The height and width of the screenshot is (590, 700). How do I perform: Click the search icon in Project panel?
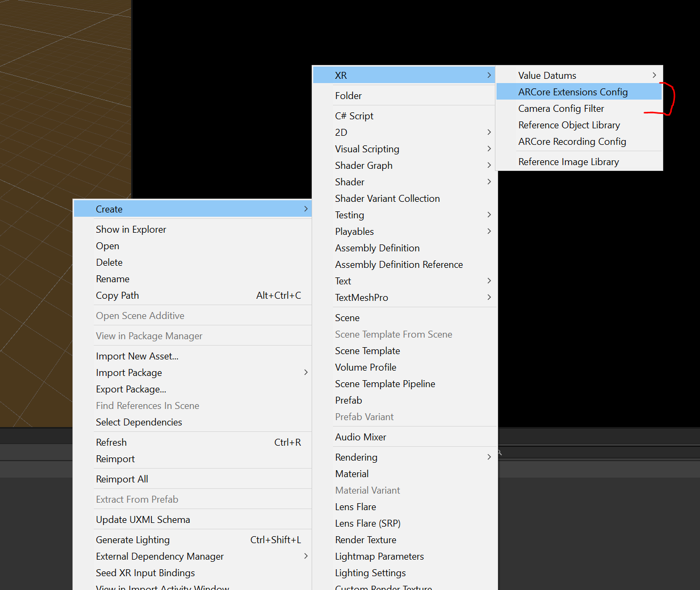click(x=500, y=453)
